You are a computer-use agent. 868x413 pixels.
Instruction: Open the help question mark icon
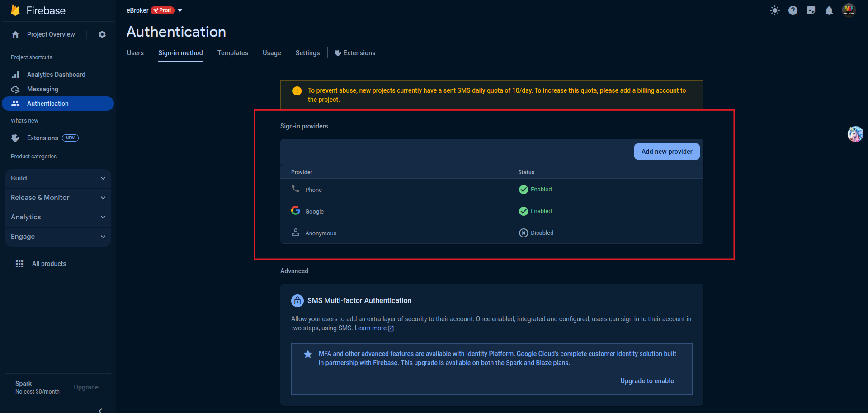(x=793, y=10)
